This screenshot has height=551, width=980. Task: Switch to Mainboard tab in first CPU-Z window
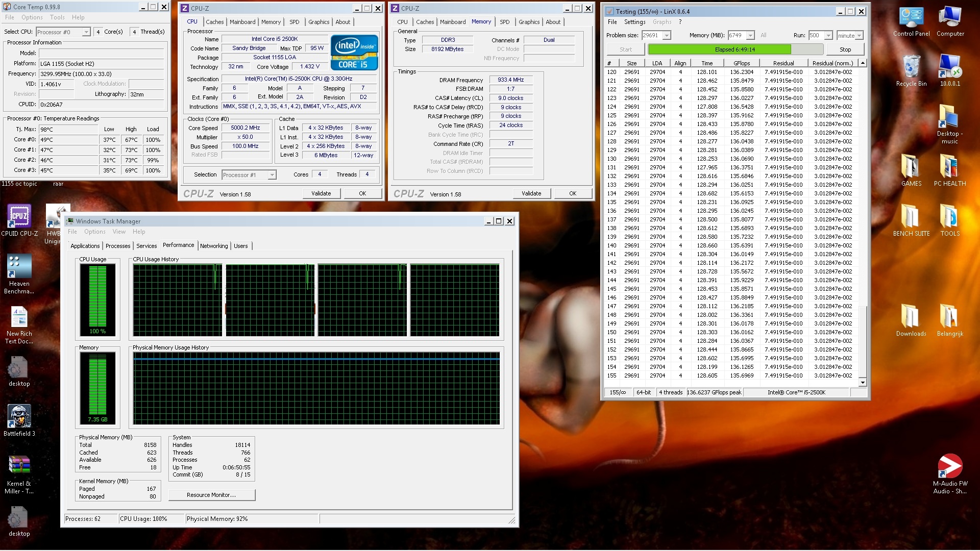(x=242, y=22)
